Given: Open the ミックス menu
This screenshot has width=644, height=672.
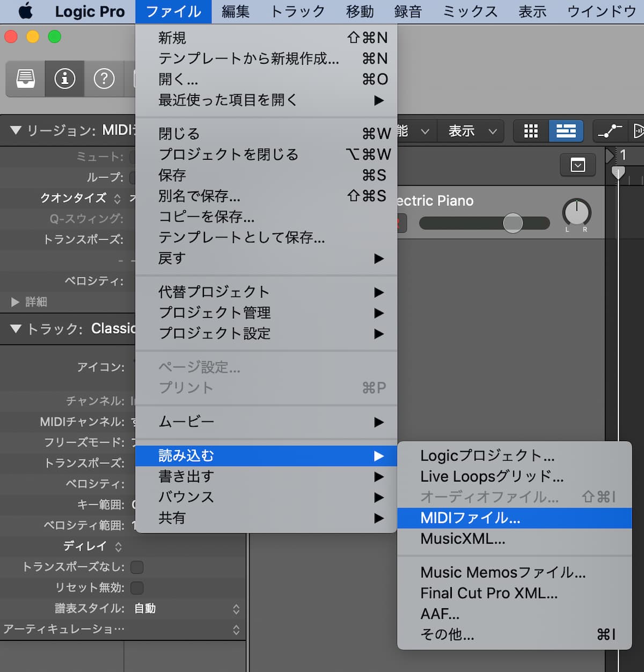Looking at the screenshot, I should (x=471, y=11).
